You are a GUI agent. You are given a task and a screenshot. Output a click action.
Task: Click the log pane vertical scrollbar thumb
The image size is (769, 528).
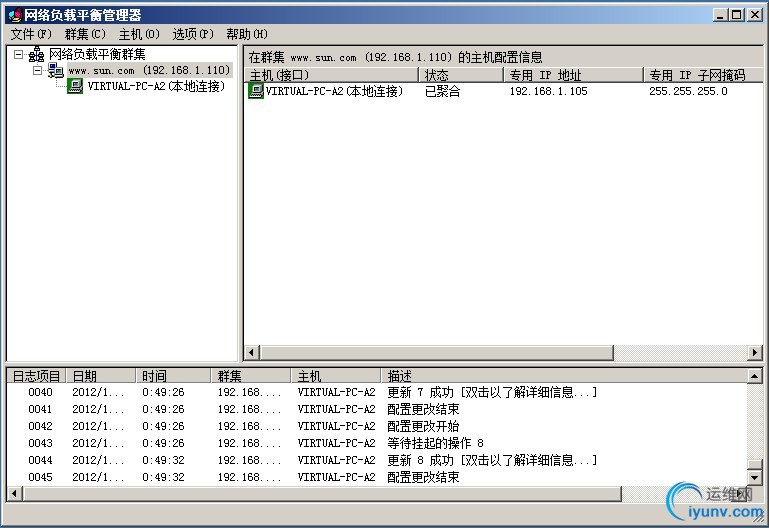754,464
